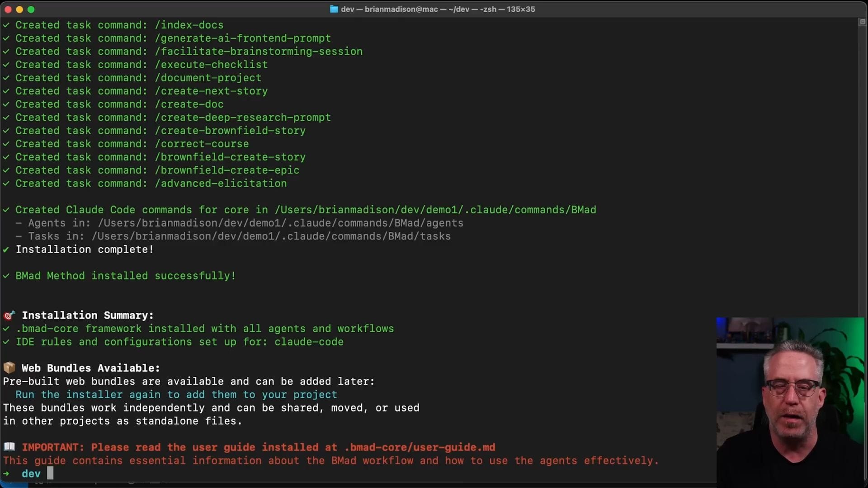Click the split pane icon above the scrollbar
The width and height of the screenshot is (868, 488).
[862, 22]
